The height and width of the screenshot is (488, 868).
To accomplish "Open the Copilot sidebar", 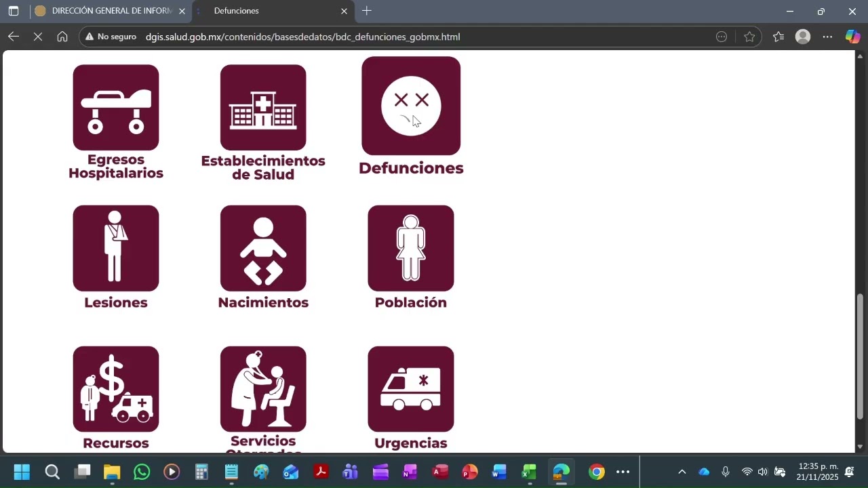I will tap(852, 37).
